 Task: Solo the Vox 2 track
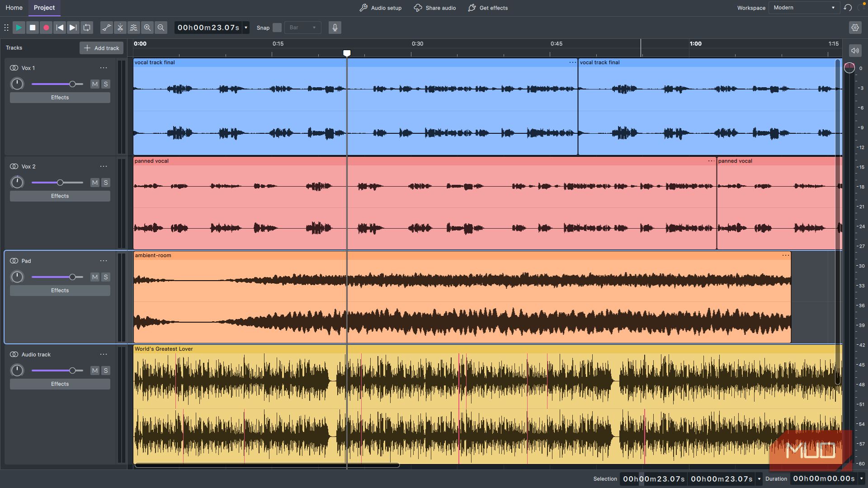click(106, 183)
